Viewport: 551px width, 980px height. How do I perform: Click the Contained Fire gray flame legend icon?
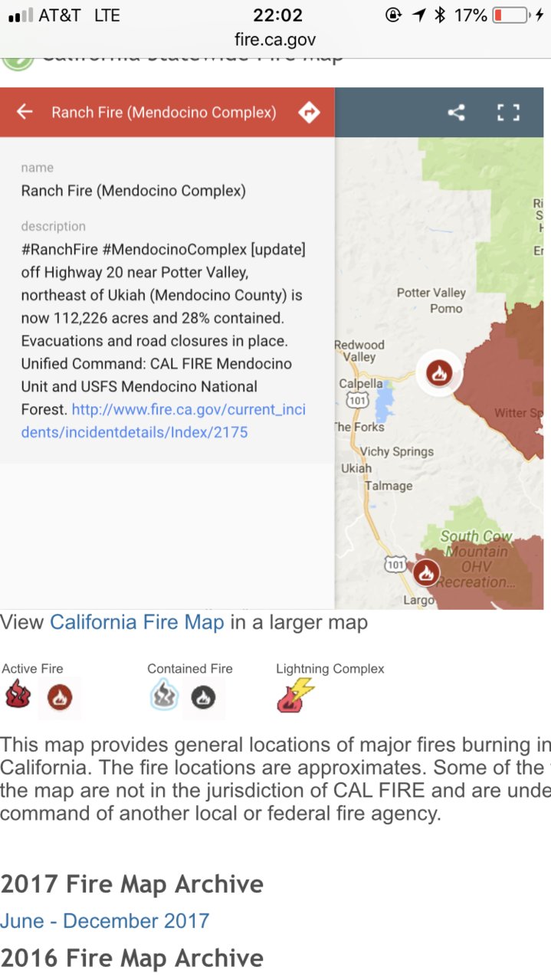click(x=164, y=696)
